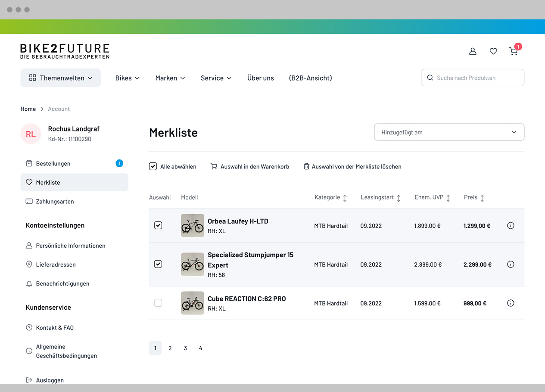Open the user account icon in header
The width and height of the screenshot is (545, 392).
click(x=473, y=51)
